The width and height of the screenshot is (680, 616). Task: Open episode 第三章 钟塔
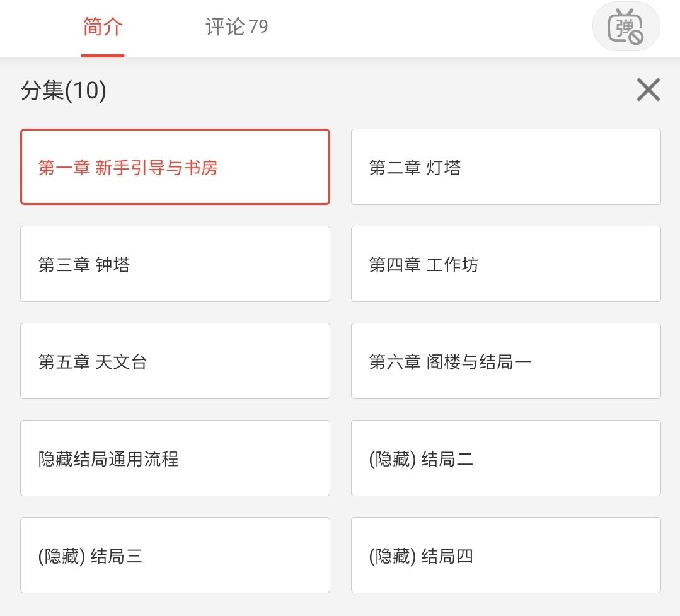(x=175, y=264)
